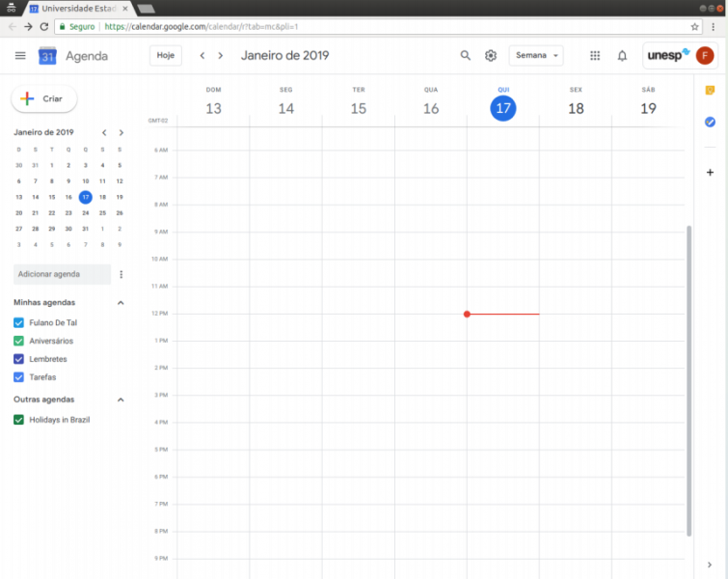Viewport: 728px width, 579px height.
Task: Select 24 in the mini calendar
Action: point(86,213)
